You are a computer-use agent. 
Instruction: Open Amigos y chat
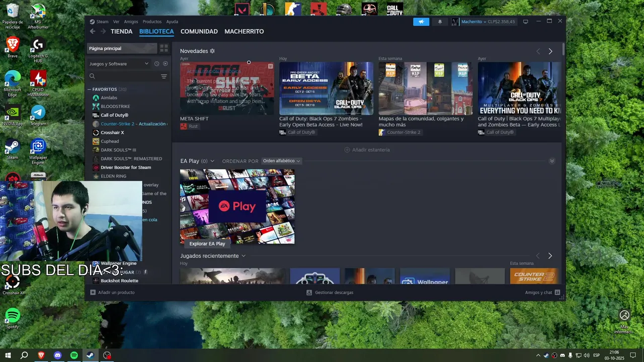click(x=542, y=293)
